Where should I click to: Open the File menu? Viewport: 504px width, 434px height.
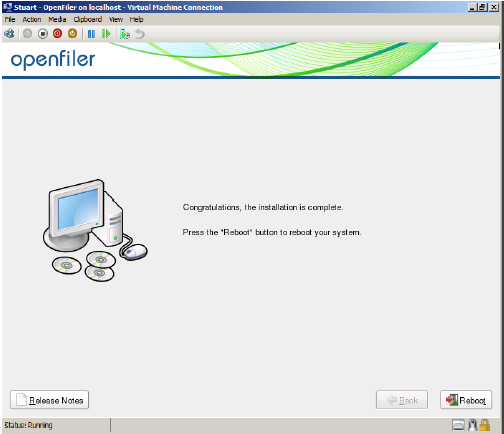10,20
